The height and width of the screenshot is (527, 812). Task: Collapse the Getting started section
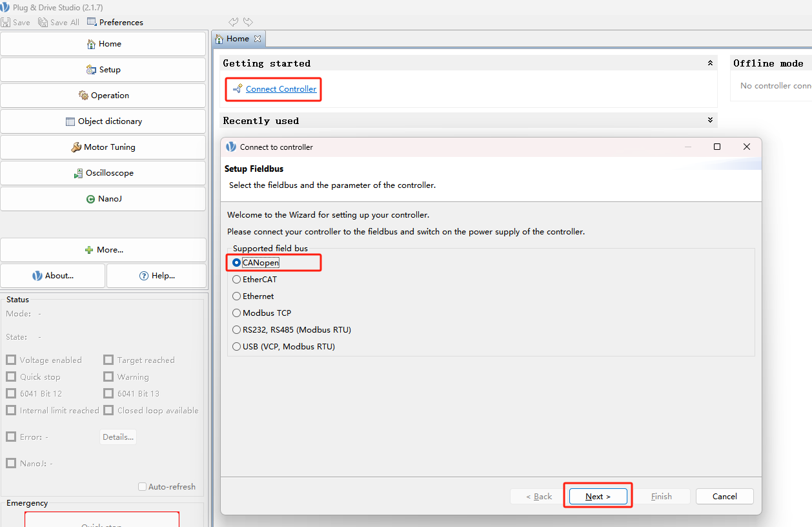coord(710,63)
